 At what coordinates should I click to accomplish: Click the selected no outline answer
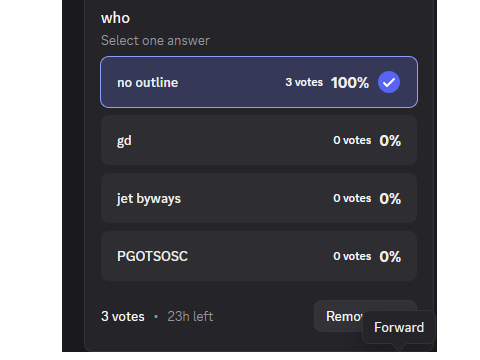[259, 82]
